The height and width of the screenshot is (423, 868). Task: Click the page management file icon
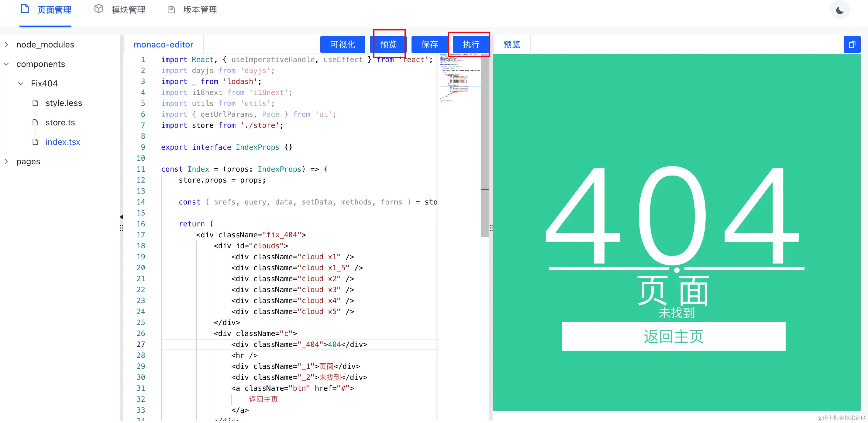click(25, 9)
